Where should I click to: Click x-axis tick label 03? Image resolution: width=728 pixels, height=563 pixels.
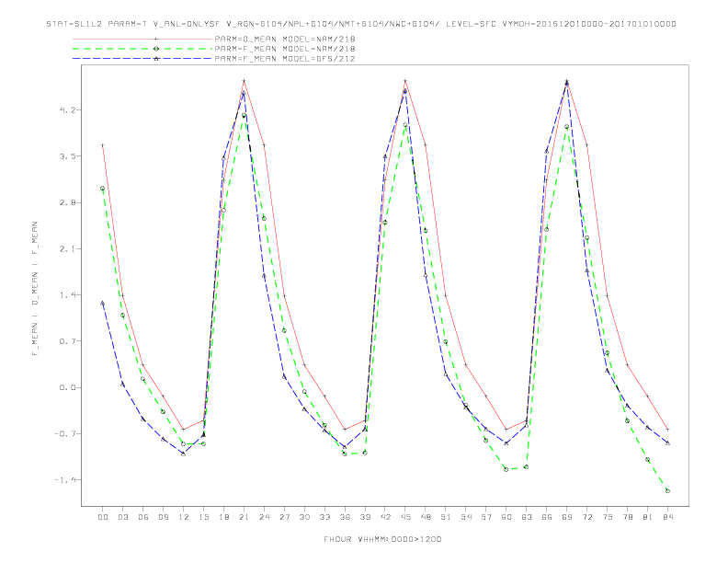[x=122, y=517]
